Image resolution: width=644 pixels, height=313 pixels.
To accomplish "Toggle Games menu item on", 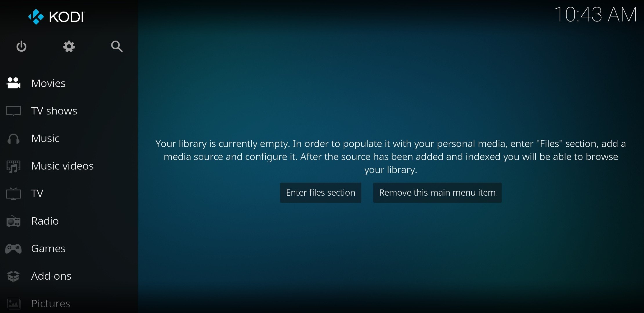I will click(47, 249).
